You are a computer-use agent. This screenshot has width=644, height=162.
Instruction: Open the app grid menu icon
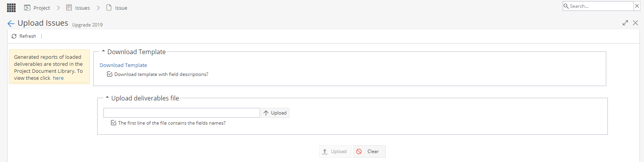coord(11,8)
